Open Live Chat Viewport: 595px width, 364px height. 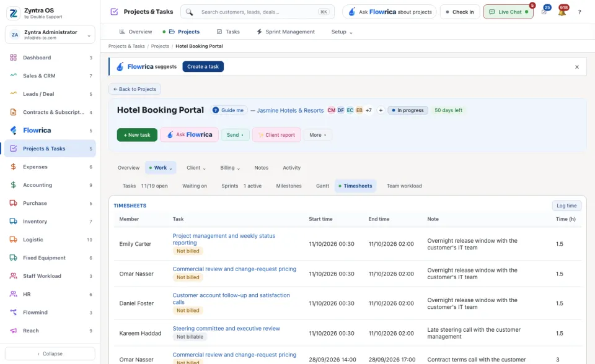pos(508,12)
